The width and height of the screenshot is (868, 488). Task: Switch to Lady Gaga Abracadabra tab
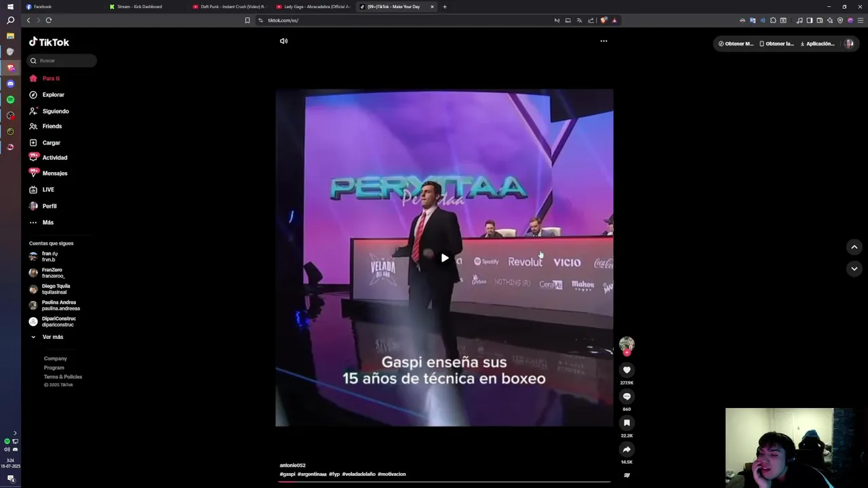(x=313, y=7)
